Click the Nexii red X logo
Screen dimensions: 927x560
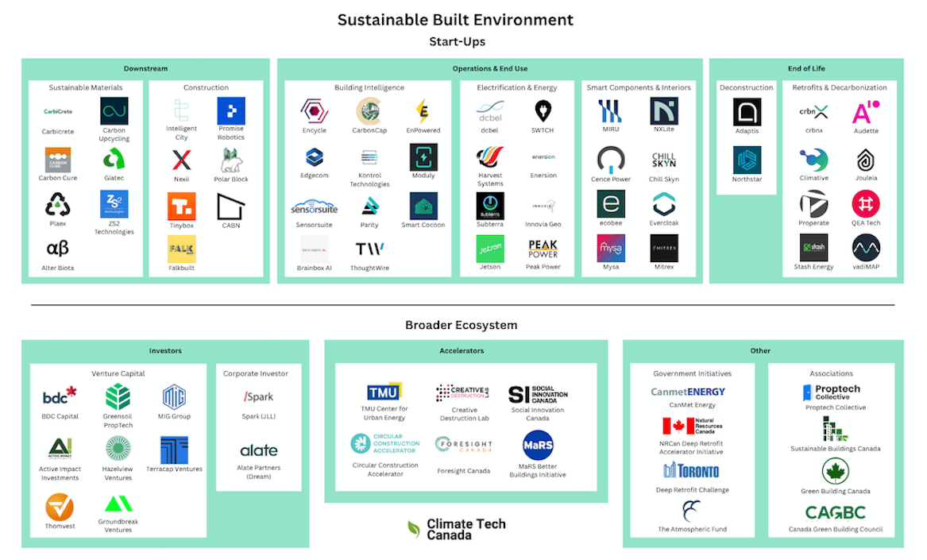[181, 160]
